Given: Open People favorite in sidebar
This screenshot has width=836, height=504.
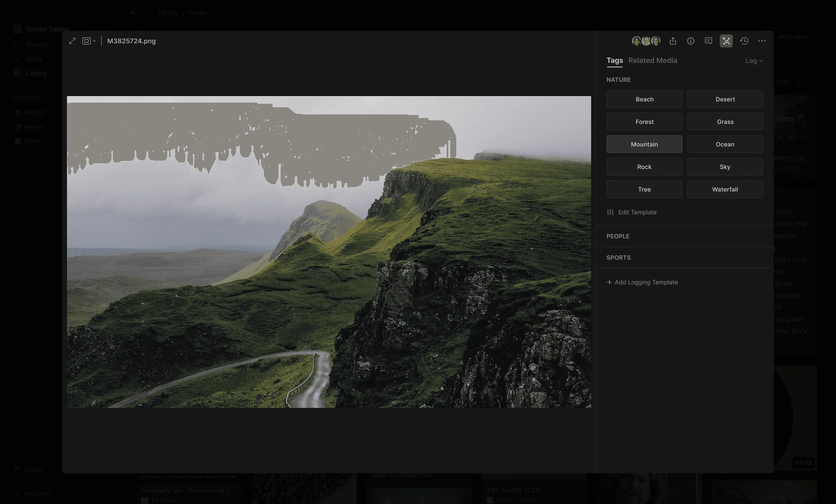Looking at the screenshot, I should (30, 112).
